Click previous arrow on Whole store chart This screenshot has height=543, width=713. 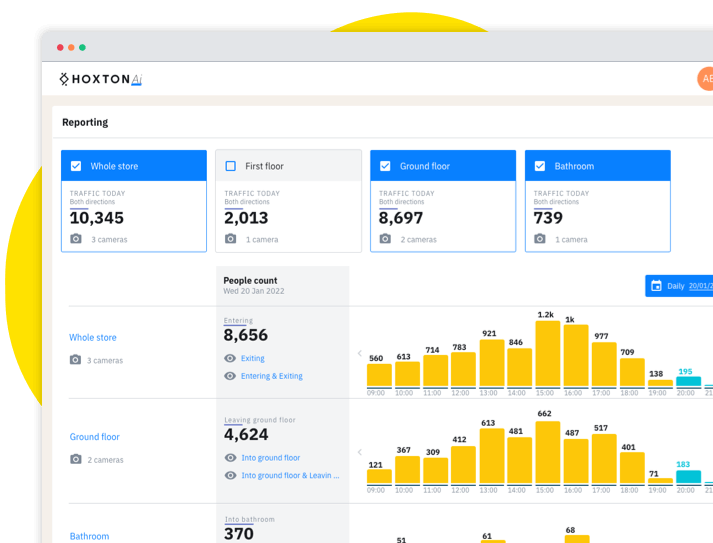pos(360,353)
